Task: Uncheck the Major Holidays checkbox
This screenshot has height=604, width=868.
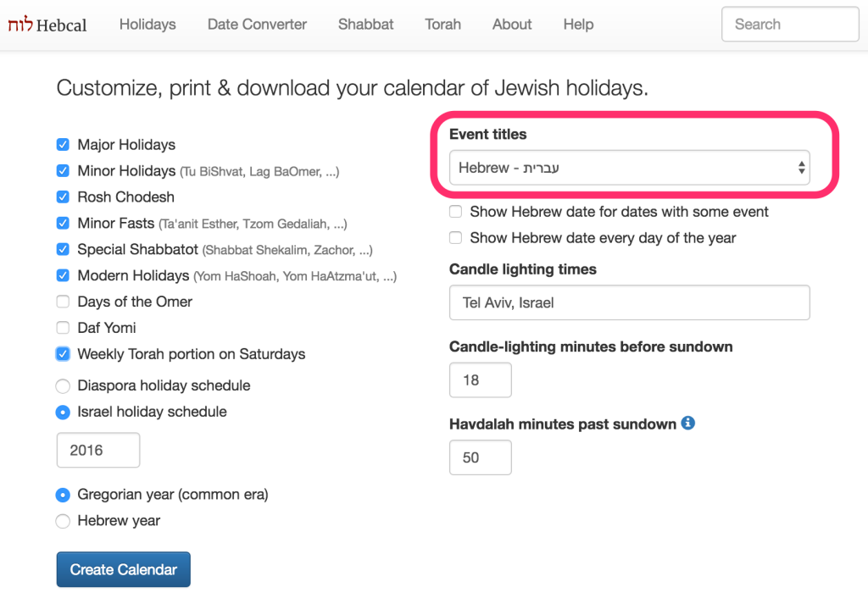Action: point(63,145)
